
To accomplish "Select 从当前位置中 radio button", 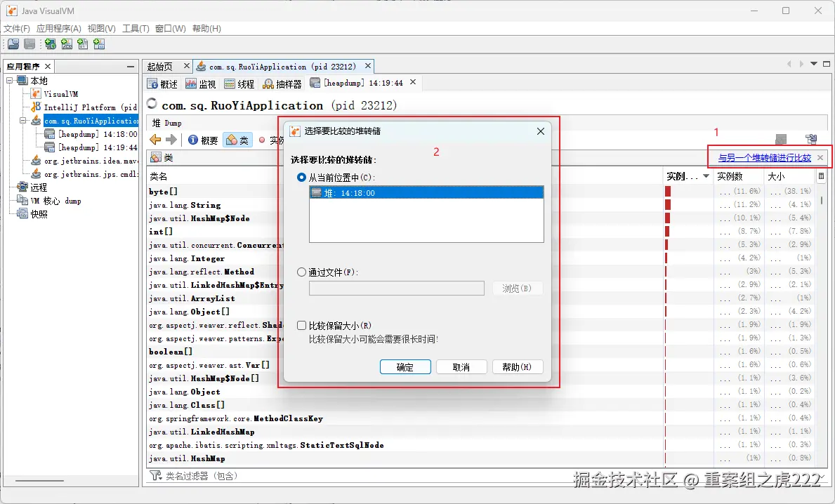I will (301, 177).
